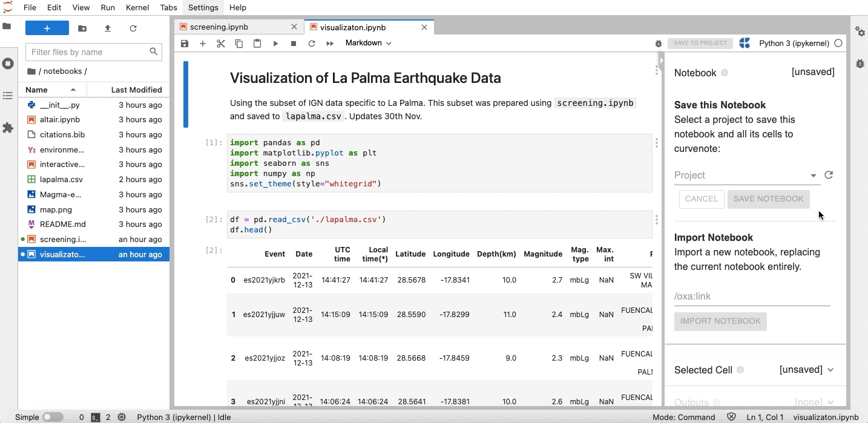
Task: Open the cell type Markdown dropdown
Action: pyautogui.click(x=368, y=43)
